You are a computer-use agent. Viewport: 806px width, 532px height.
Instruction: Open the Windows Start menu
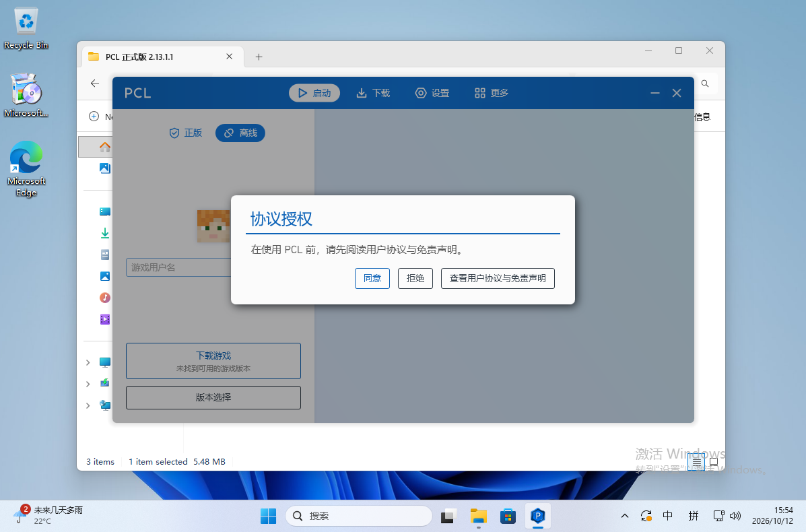(x=268, y=516)
